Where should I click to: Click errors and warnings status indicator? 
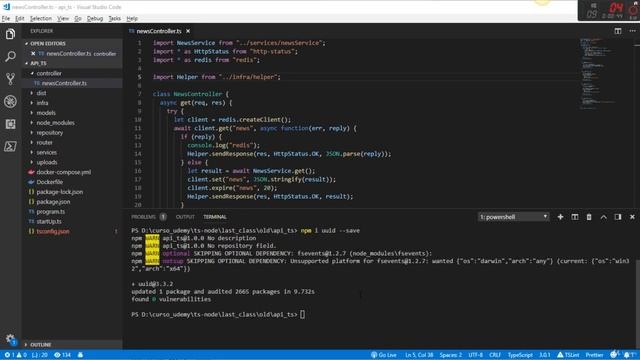[16, 355]
